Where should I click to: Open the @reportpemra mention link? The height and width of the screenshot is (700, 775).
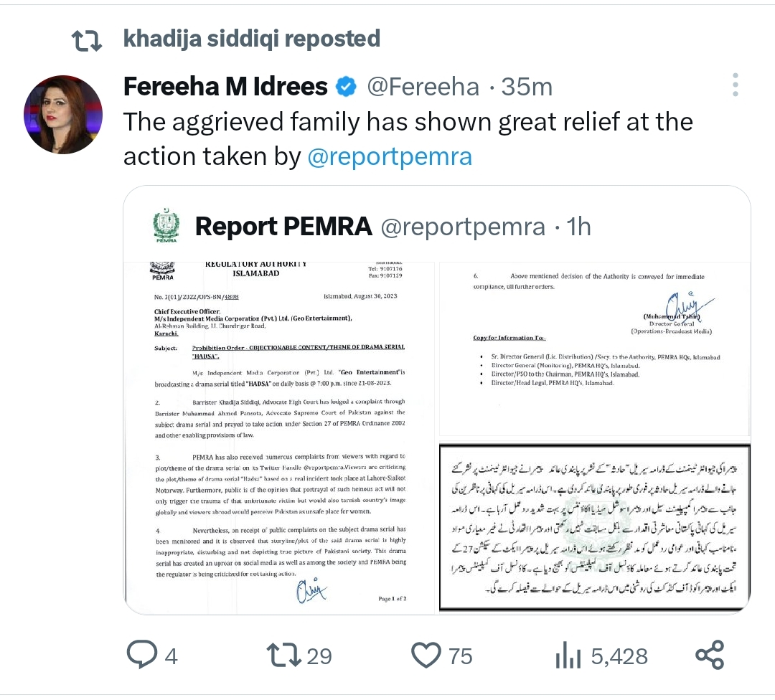(390, 157)
